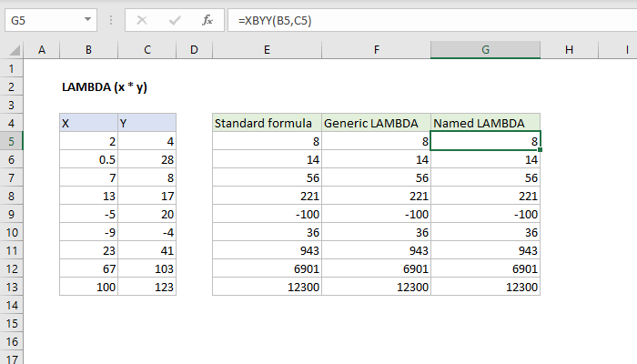Click the Enter checkmark icon in formula bar
Screen dimensions: 637x364
[175, 20]
